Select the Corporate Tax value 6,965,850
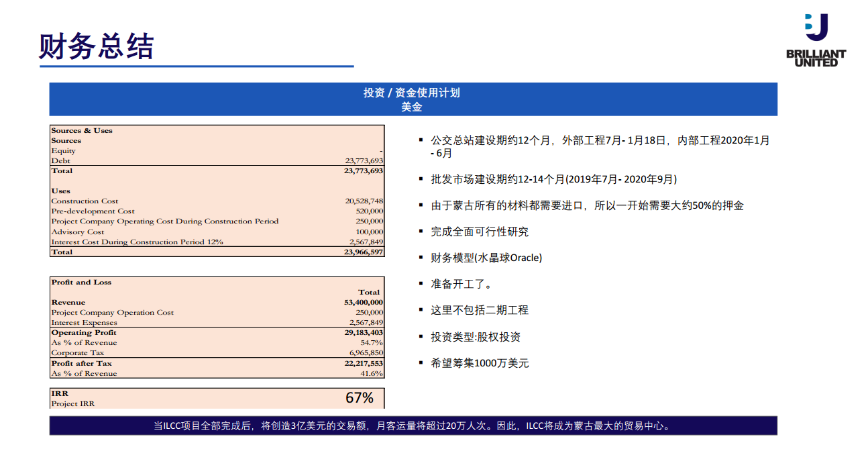This screenshot has width=868, height=455. pyautogui.click(x=366, y=353)
